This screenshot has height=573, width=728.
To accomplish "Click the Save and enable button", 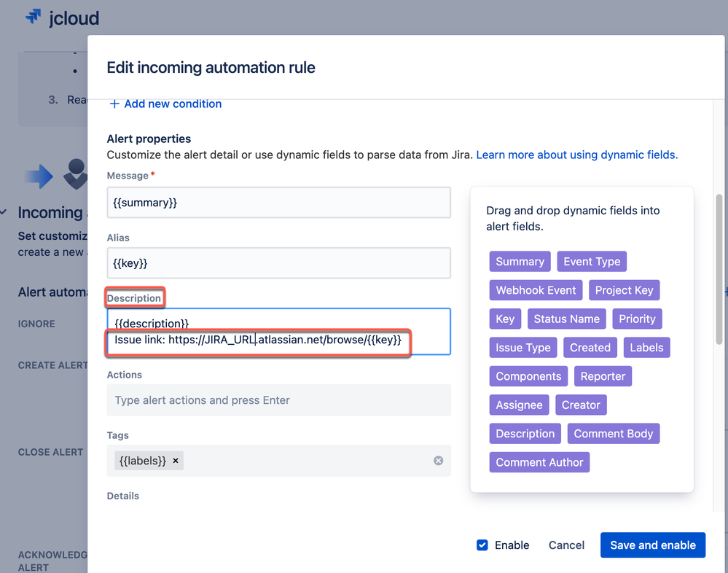I will pyautogui.click(x=653, y=545).
